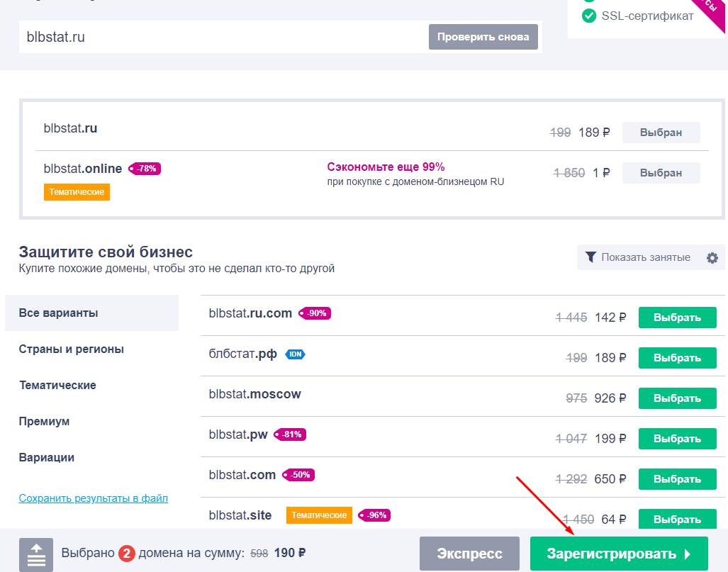The height and width of the screenshot is (572, 728).
Task: Deselect blbstat.ru via the Выбран button
Action: point(661,133)
